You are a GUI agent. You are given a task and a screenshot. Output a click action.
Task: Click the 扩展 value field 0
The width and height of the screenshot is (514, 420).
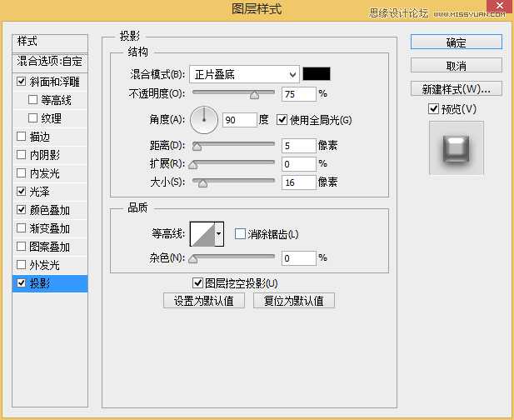(x=298, y=164)
